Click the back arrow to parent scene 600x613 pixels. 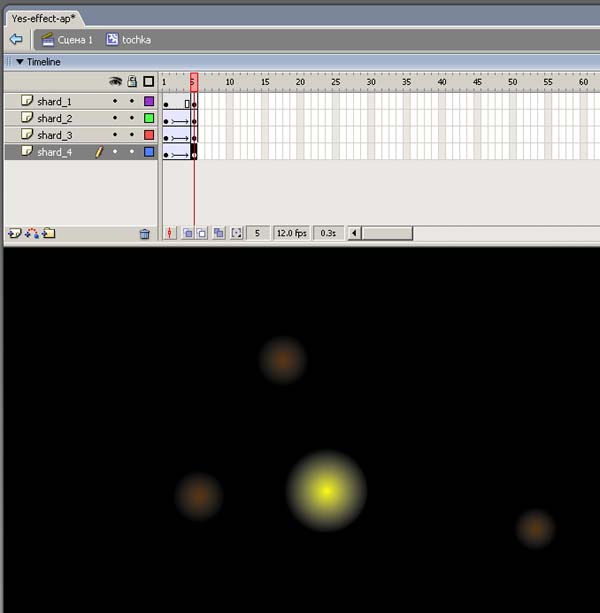(15, 39)
